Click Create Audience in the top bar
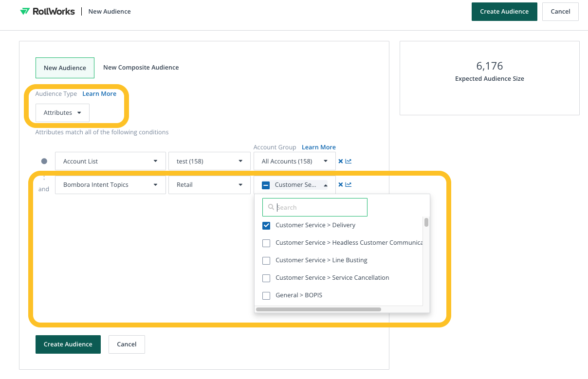This screenshot has height=379, width=588. pos(504,12)
